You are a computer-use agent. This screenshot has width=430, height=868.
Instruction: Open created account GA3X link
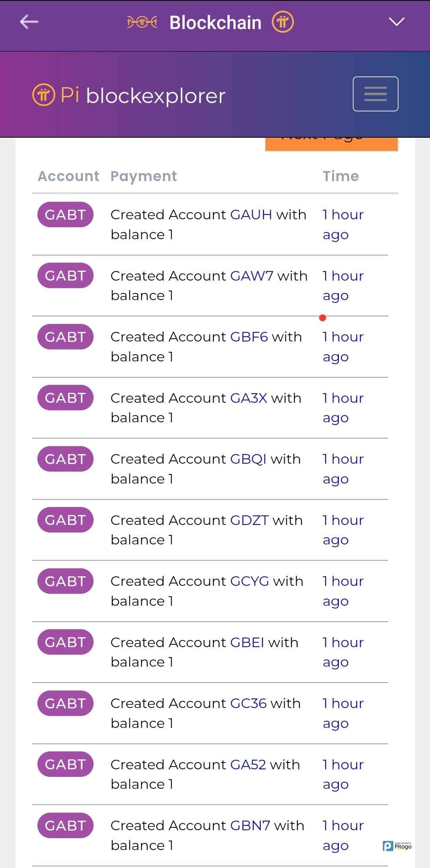[x=248, y=398]
